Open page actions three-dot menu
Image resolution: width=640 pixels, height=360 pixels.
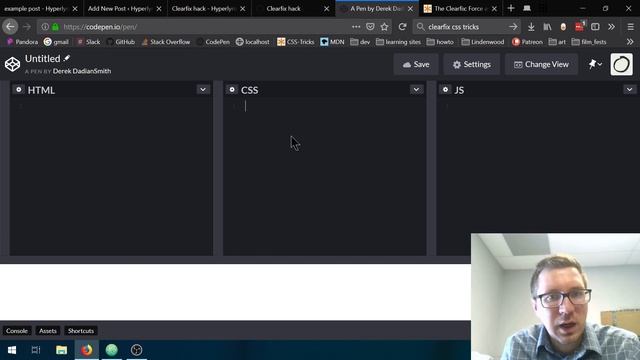(356, 27)
